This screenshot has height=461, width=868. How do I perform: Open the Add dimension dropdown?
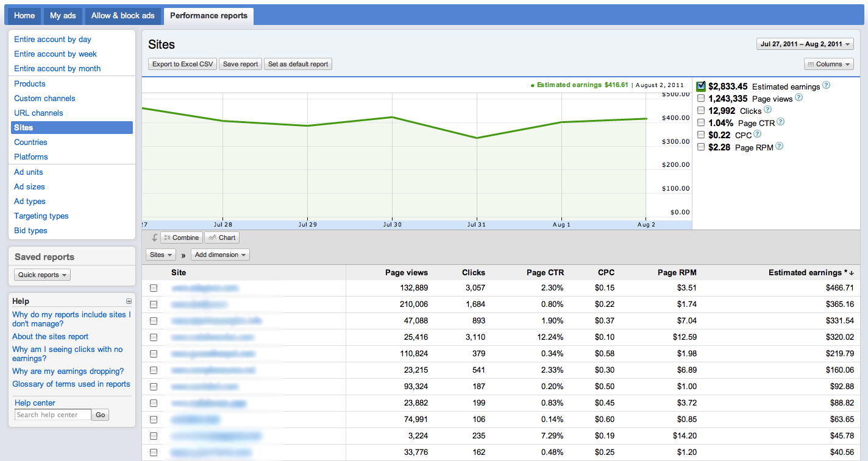(220, 255)
